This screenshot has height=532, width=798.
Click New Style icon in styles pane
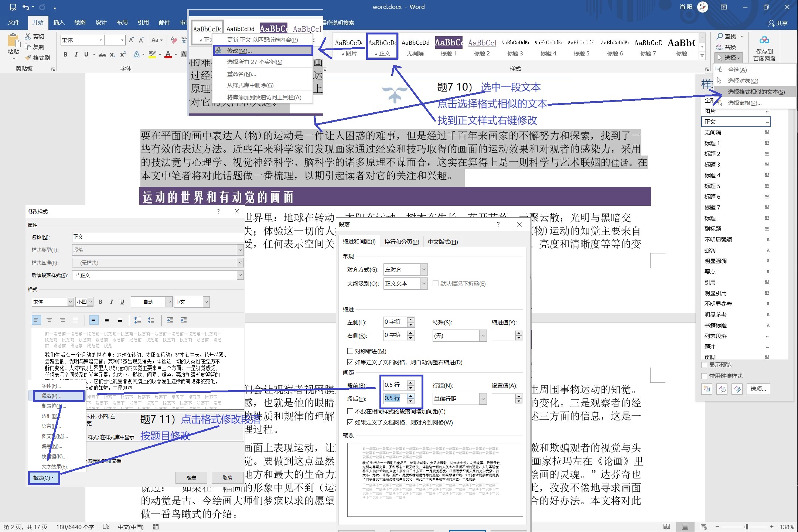point(707,389)
